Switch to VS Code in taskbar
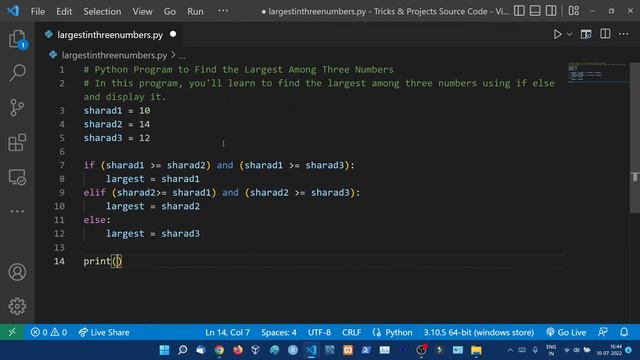This screenshot has height=360, width=640. tap(311, 350)
